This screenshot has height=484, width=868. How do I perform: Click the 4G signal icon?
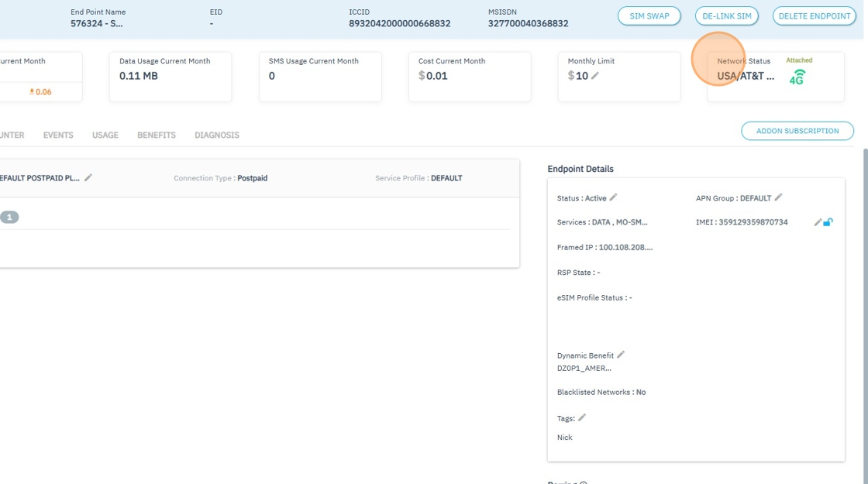coord(797,77)
